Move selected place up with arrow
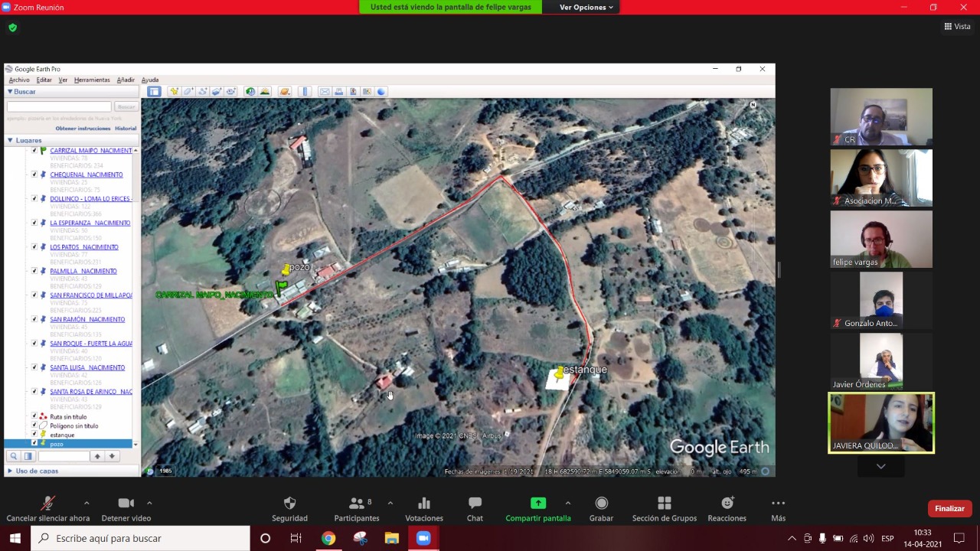 point(97,456)
